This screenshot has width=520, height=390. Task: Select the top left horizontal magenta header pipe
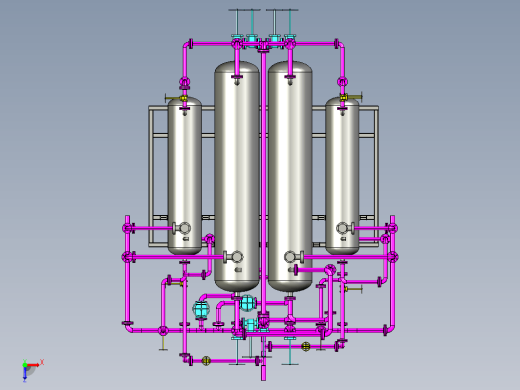tap(212, 44)
